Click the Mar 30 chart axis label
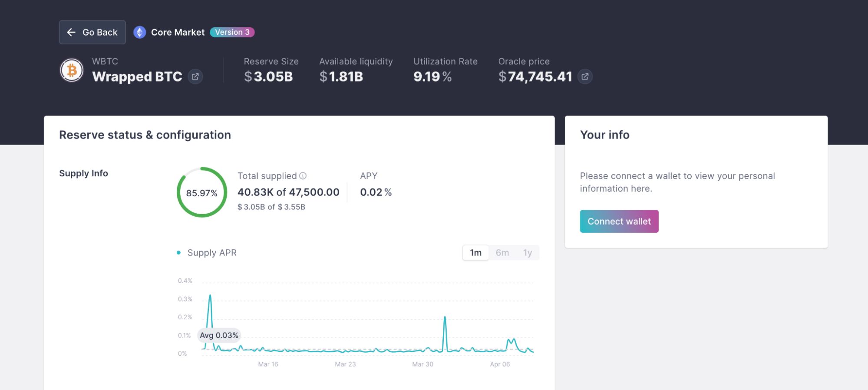 422,364
